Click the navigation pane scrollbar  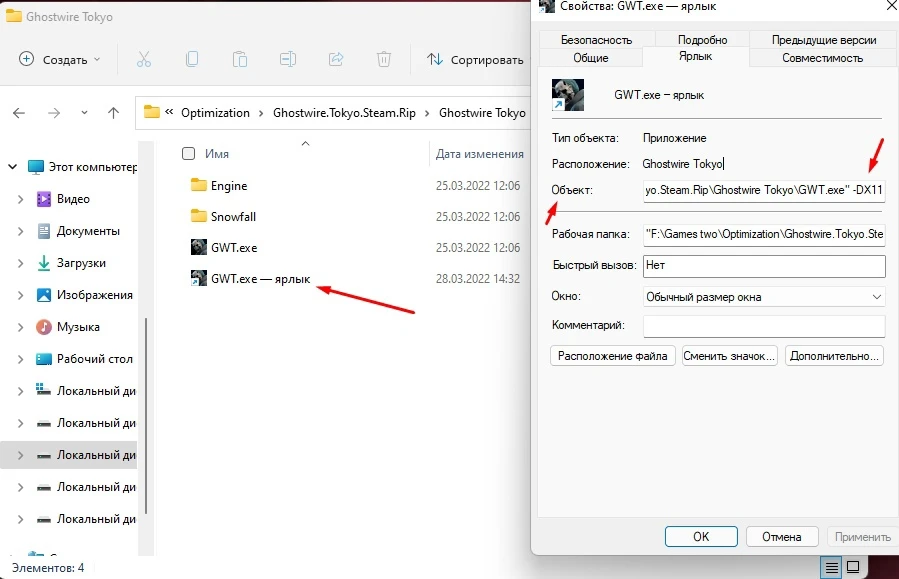tap(146, 416)
